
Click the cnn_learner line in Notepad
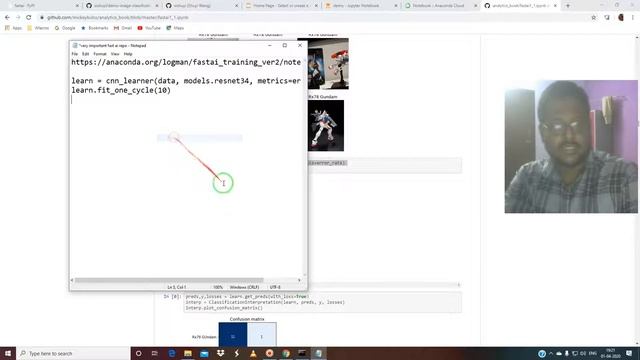point(186,81)
